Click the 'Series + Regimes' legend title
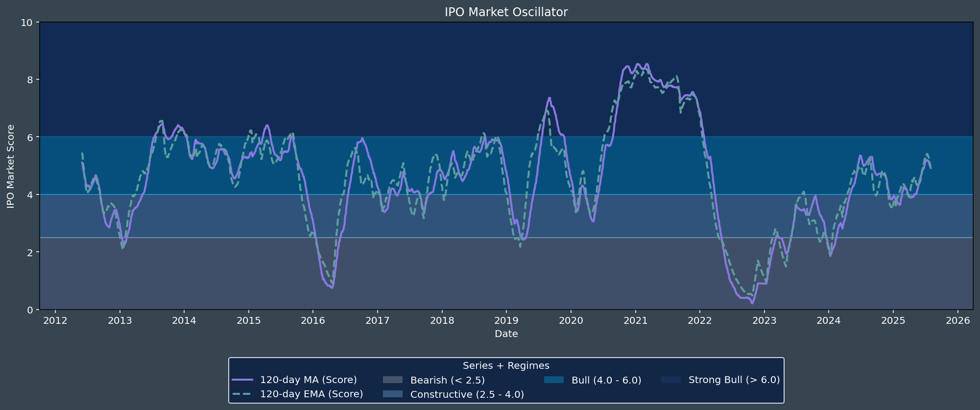 point(506,366)
